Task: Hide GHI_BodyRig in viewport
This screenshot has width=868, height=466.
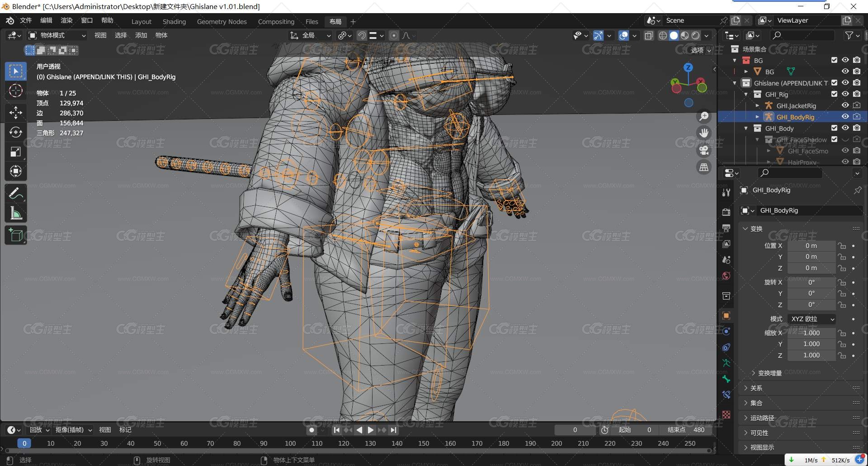Action: 845,117
